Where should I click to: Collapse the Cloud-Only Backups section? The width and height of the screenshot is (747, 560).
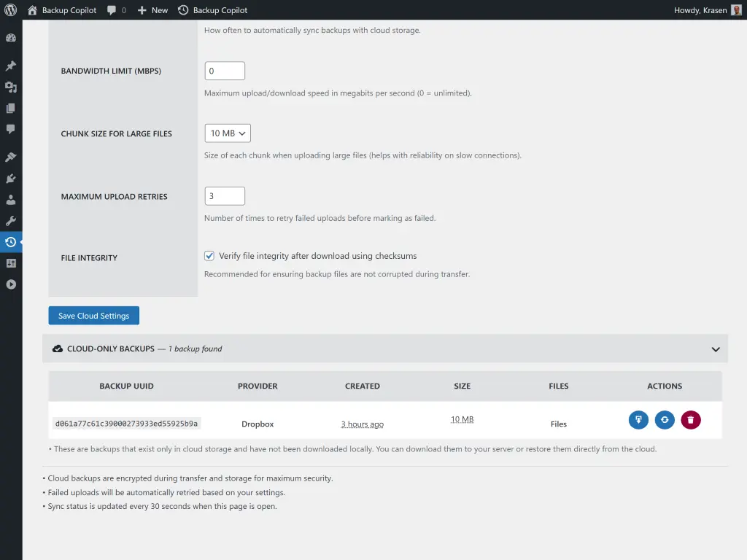(716, 349)
